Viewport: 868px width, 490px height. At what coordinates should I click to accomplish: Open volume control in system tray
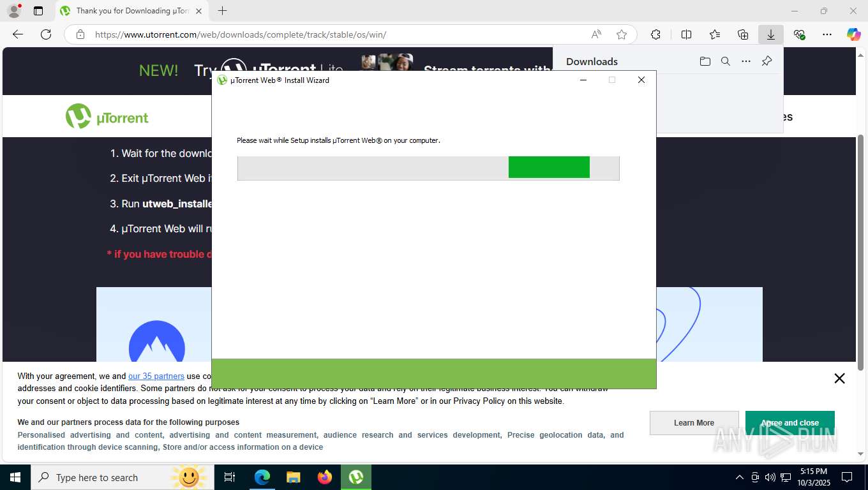point(770,477)
